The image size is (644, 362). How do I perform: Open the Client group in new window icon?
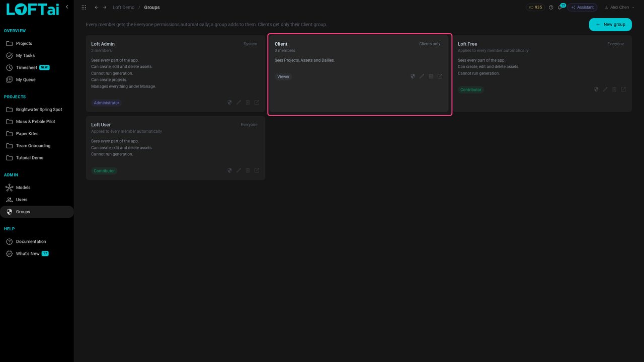point(440,76)
